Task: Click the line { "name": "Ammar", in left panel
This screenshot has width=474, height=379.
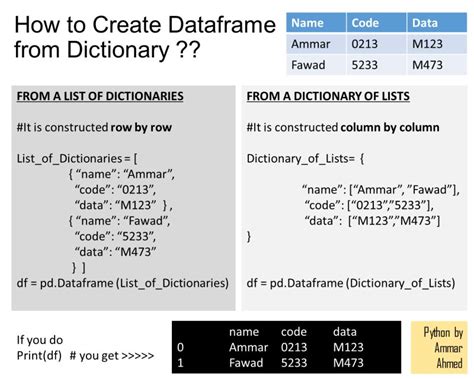Action: point(122,174)
